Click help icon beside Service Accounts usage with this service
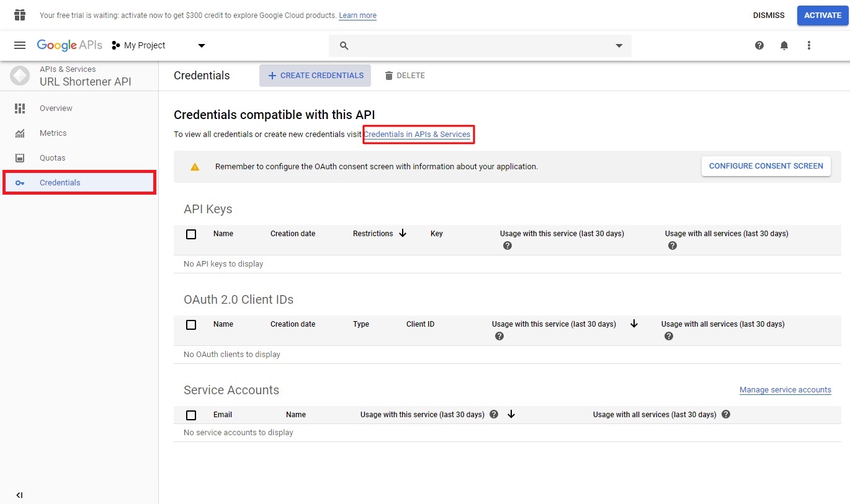The height and width of the screenshot is (504, 850). pyautogui.click(x=494, y=414)
